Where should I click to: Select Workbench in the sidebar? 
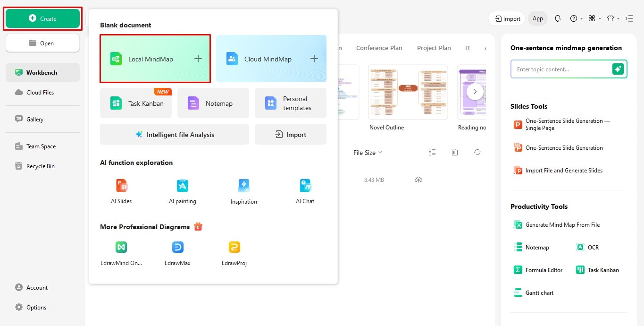click(x=42, y=72)
